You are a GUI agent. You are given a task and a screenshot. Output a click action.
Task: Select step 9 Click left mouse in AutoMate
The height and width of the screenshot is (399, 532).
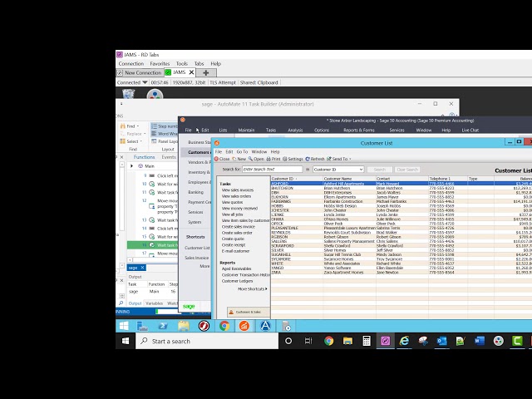coord(160,175)
